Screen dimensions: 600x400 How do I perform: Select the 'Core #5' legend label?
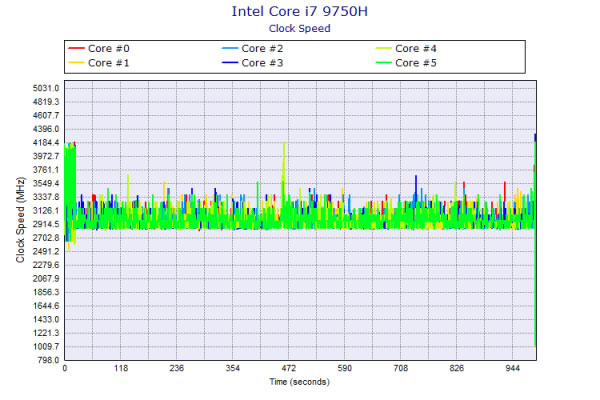click(416, 63)
